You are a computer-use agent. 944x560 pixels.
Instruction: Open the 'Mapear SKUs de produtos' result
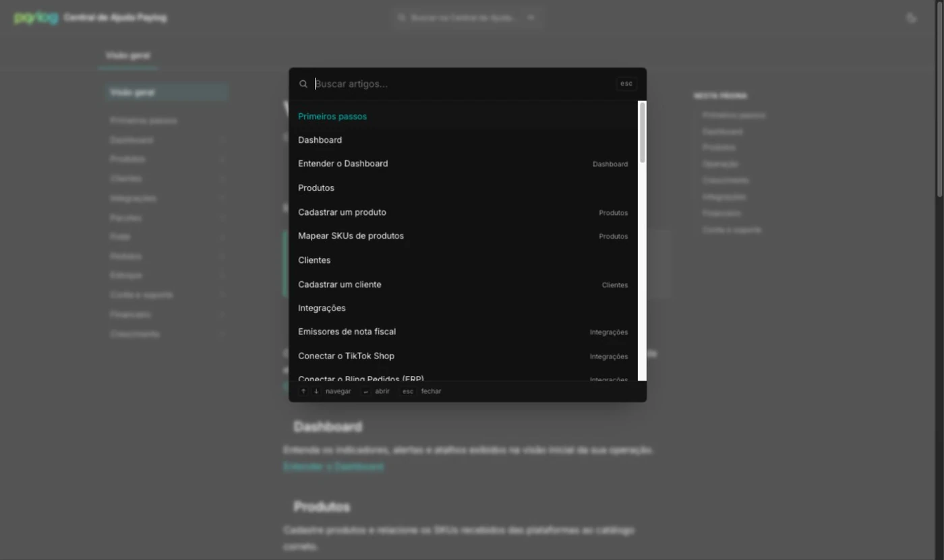[x=463, y=236]
